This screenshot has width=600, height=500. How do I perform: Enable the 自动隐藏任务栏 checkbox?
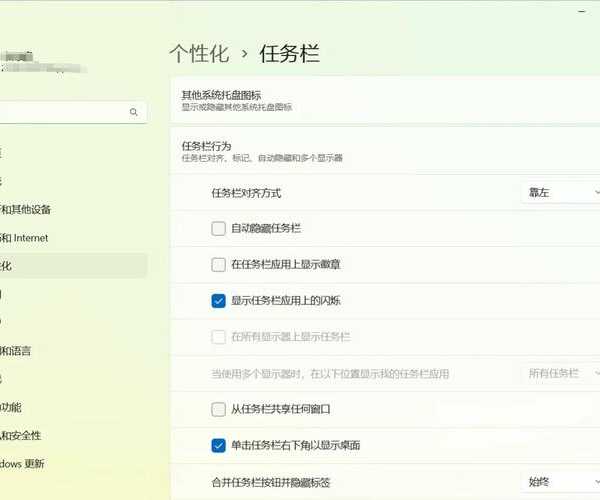pos(219,229)
